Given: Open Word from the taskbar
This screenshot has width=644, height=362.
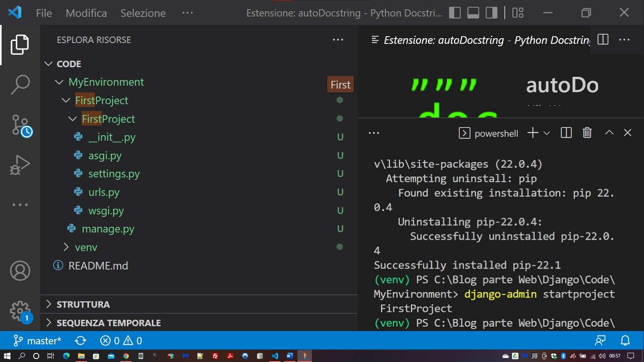Looking at the screenshot, I should coord(290,356).
